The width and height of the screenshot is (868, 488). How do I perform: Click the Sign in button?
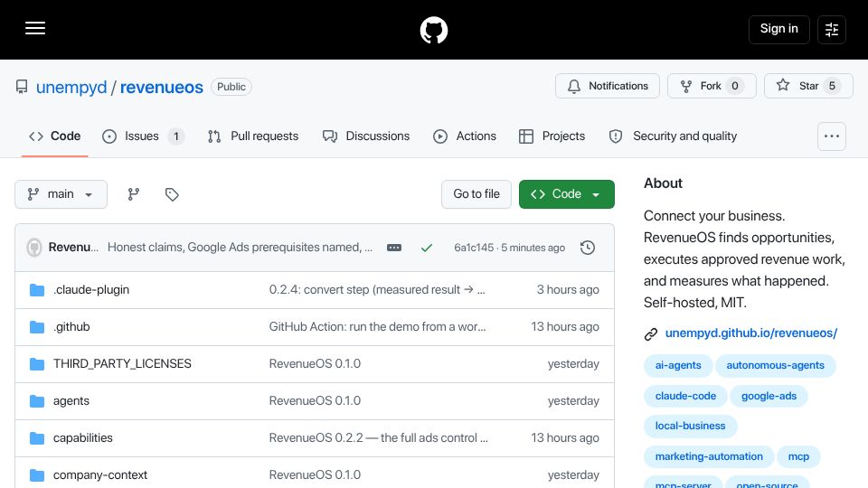pos(778,29)
